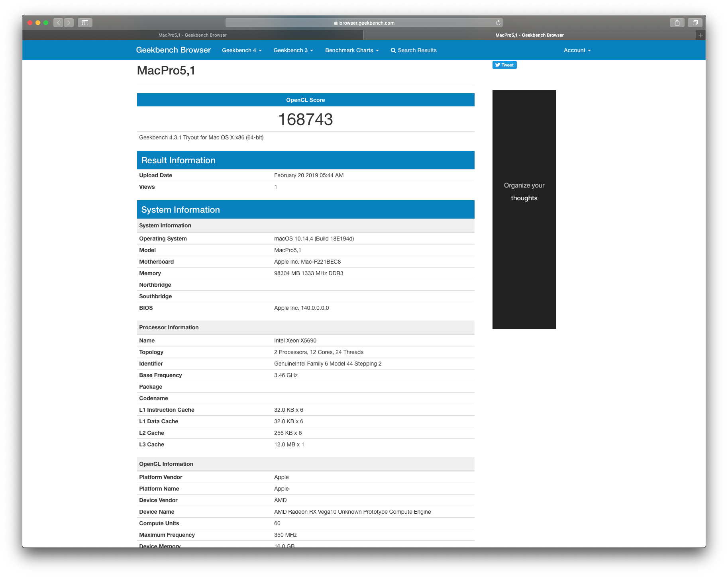Click the OpenCL score value 168743
Image resolution: width=728 pixels, height=577 pixels.
pyautogui.click(x=306, y=119)
